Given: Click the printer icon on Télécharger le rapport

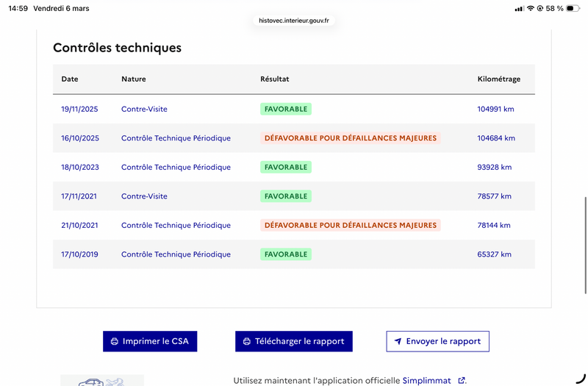Looking at the screenshot, I should (x=246, y=341).
